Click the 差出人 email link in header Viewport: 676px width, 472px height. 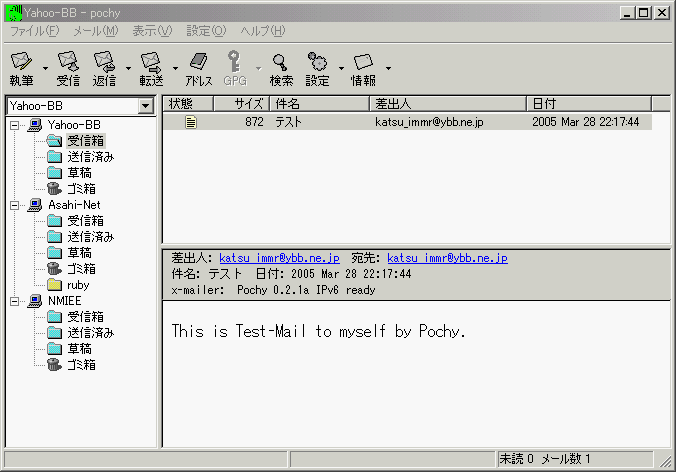(279, 258)
